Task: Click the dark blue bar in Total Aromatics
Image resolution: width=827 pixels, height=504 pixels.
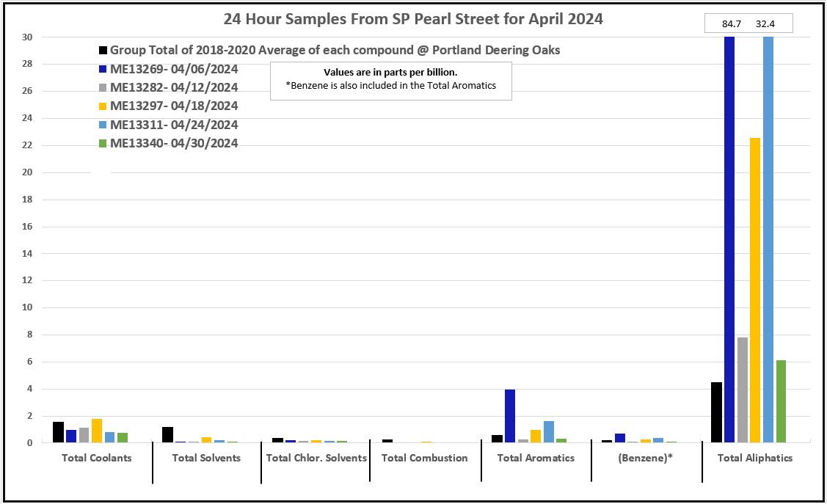Action: (510, 416)
